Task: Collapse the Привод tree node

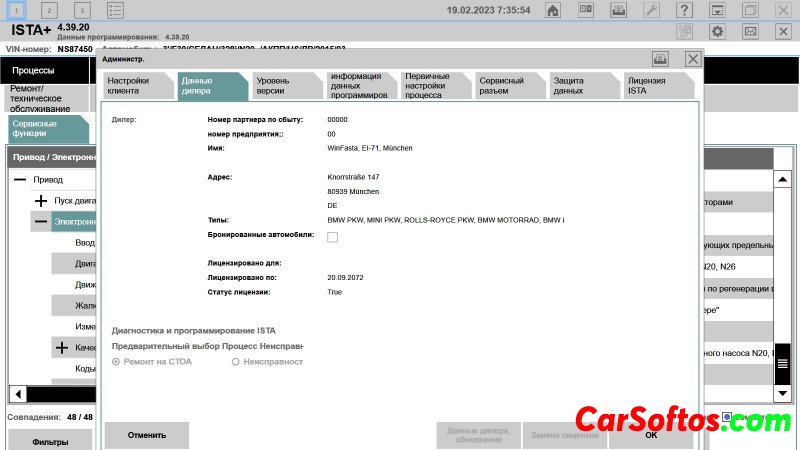Action: (x=20, y=179)
